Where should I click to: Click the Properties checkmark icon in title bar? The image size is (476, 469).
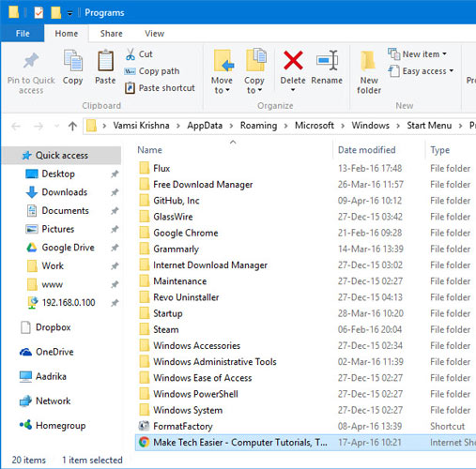[x=38, y=13]
